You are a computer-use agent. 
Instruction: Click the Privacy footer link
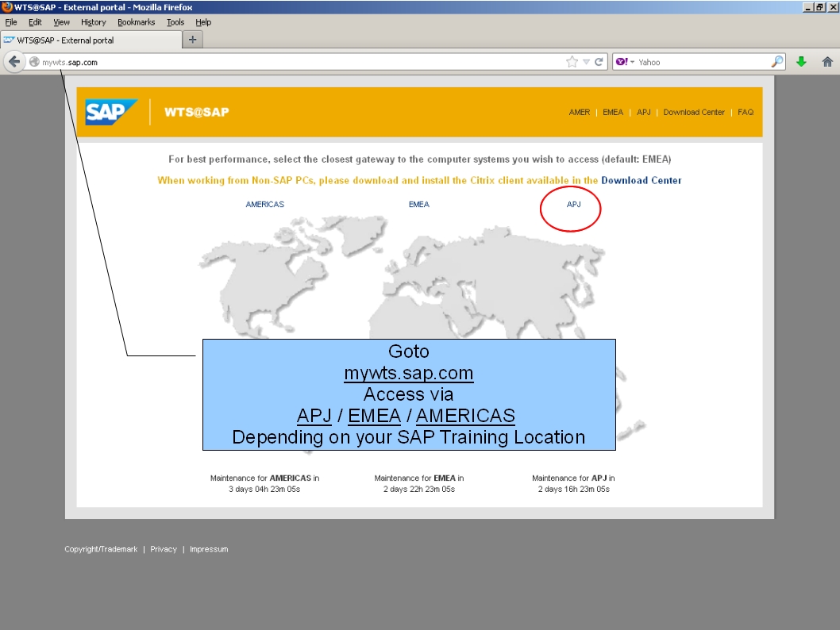(x=164, y=548)
